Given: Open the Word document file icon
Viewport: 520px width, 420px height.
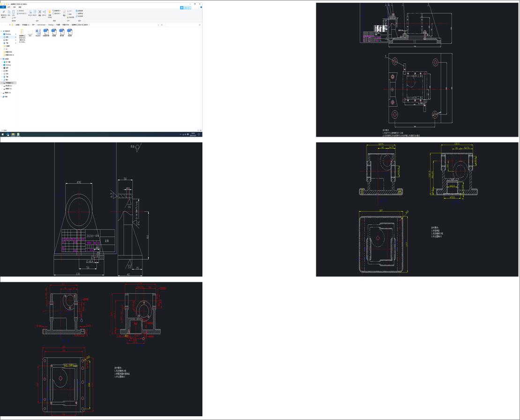Looking at the screenshot, I should (x=38, y=32).
